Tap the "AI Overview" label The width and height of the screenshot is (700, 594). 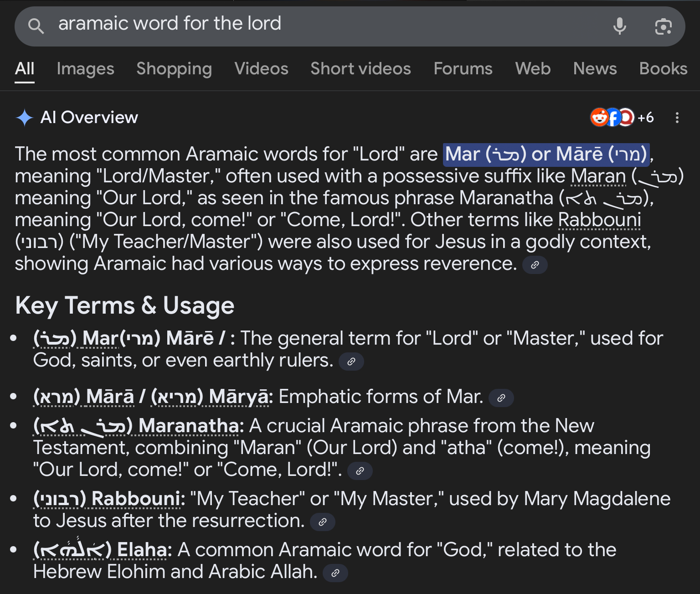(x=89, y=118)
